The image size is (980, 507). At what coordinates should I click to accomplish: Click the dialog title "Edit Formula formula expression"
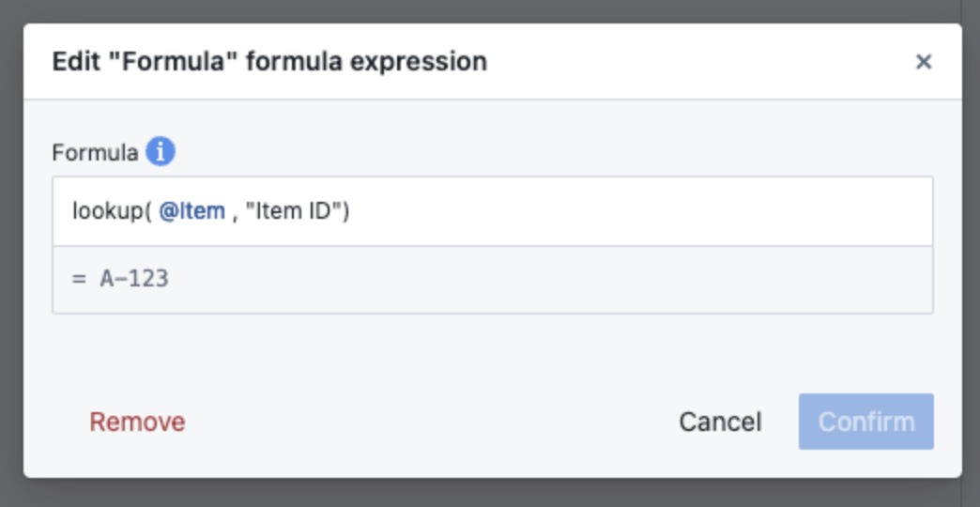tap(269, 62)
